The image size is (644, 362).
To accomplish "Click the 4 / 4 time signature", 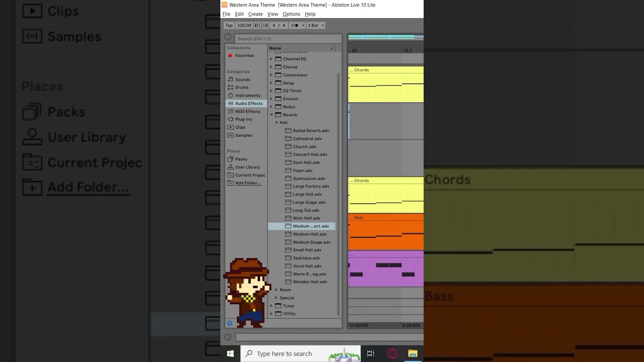I will click(x=279, y=25).
